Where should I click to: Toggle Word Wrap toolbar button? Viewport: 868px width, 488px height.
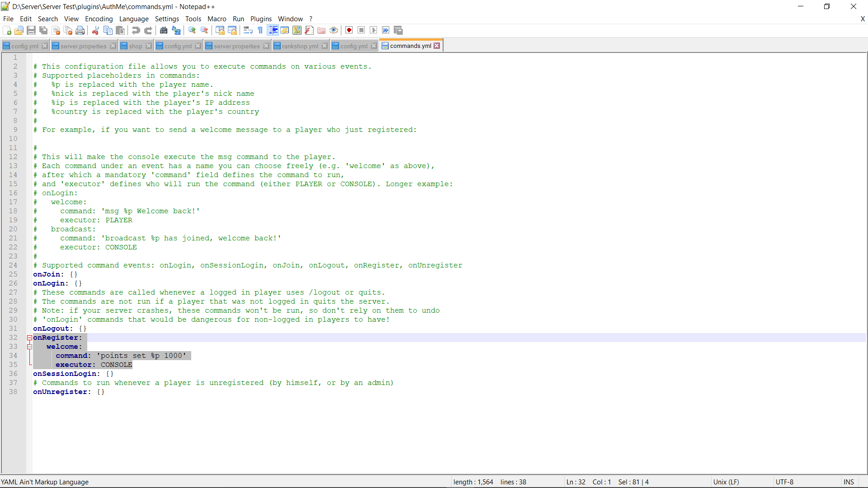pos(248,30)
